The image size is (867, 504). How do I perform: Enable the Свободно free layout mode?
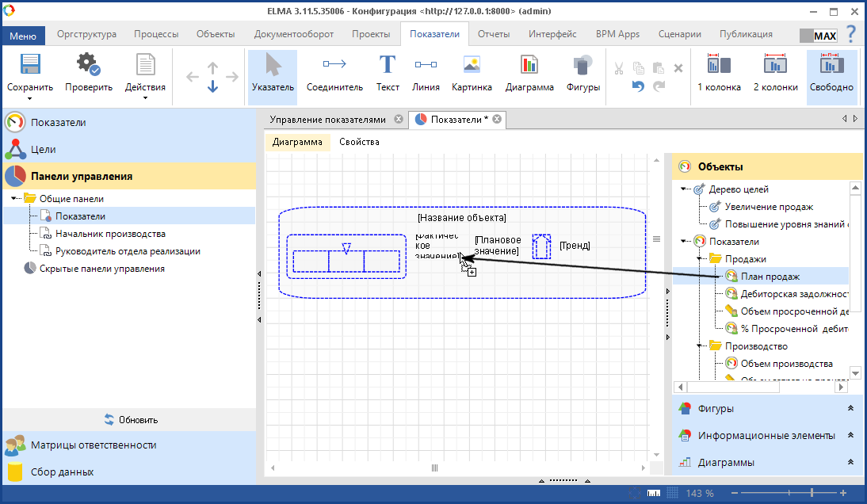tap(831, 73)
